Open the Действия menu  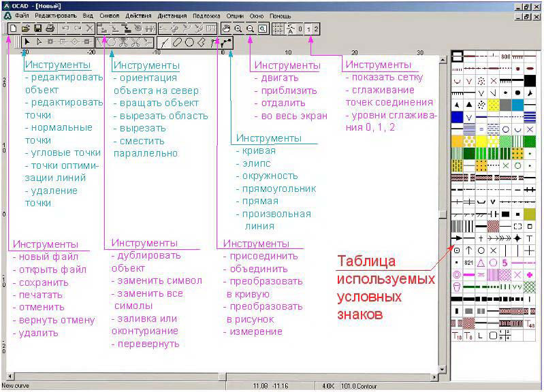point(138,16)
